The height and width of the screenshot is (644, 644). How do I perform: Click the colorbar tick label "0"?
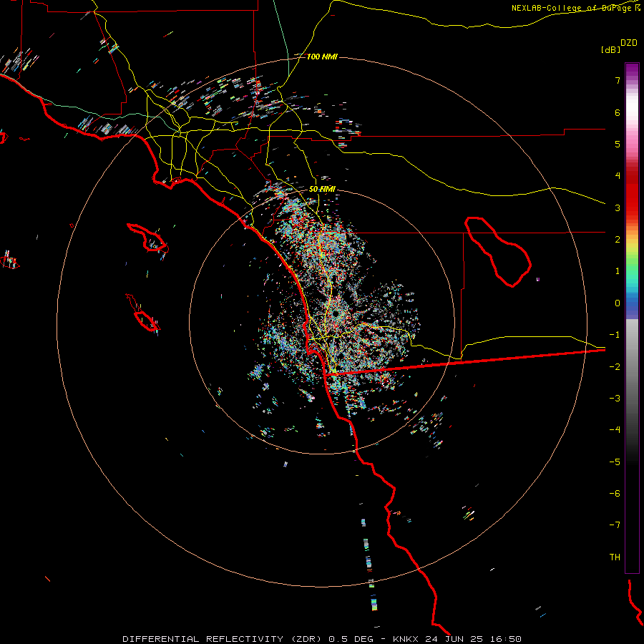click(x=618, y=303)
